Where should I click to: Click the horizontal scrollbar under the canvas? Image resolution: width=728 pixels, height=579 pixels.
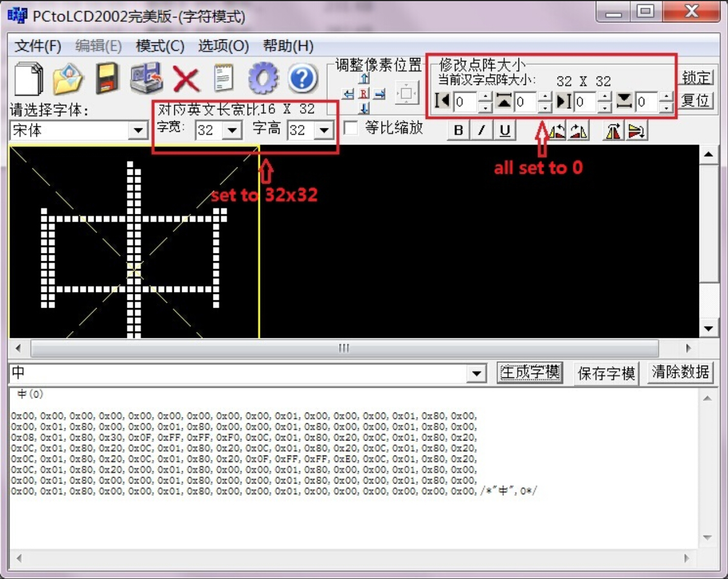[344, 348]
